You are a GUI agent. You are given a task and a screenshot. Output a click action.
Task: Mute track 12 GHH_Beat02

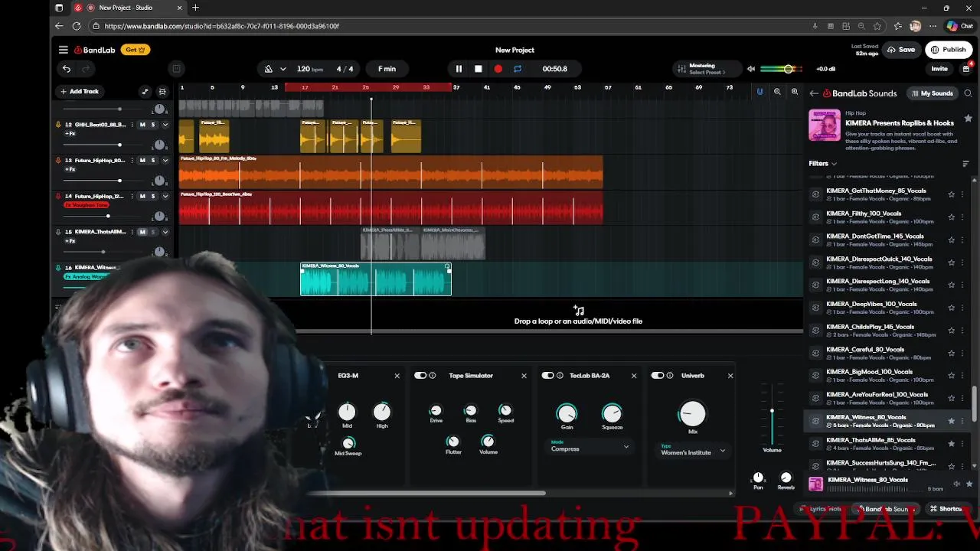click(142, 125)
